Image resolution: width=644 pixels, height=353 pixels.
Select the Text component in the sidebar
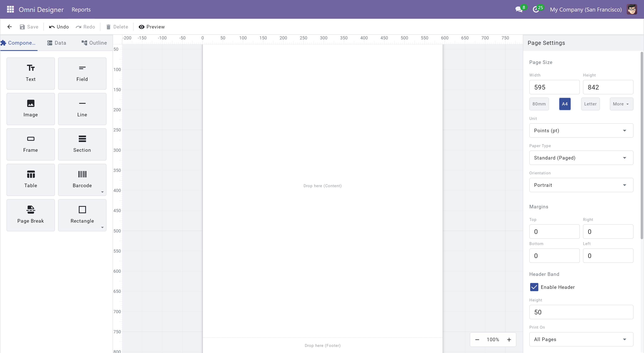coord(30,73)
